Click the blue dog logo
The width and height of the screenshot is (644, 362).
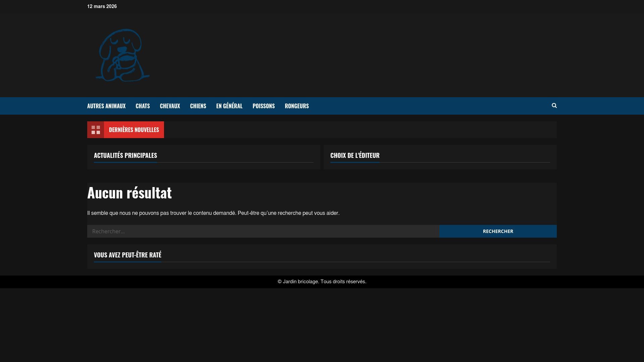pos(122,55)
